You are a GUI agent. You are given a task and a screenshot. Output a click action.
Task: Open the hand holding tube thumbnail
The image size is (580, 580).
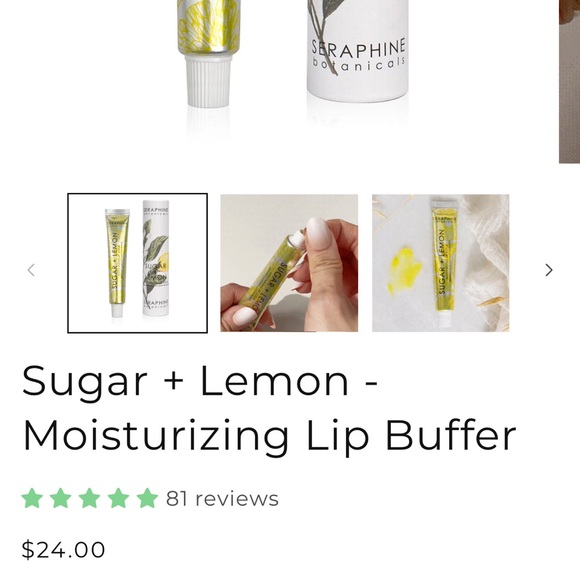tap(289, 263)
